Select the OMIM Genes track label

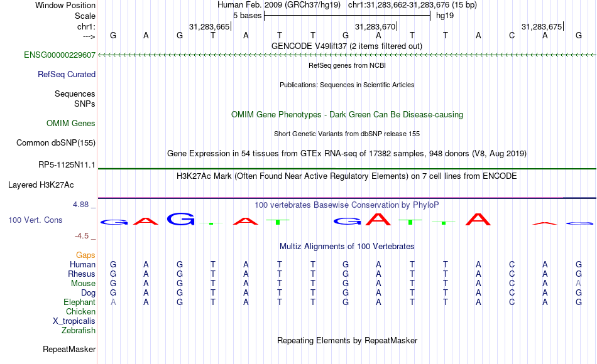pos(71,123)
